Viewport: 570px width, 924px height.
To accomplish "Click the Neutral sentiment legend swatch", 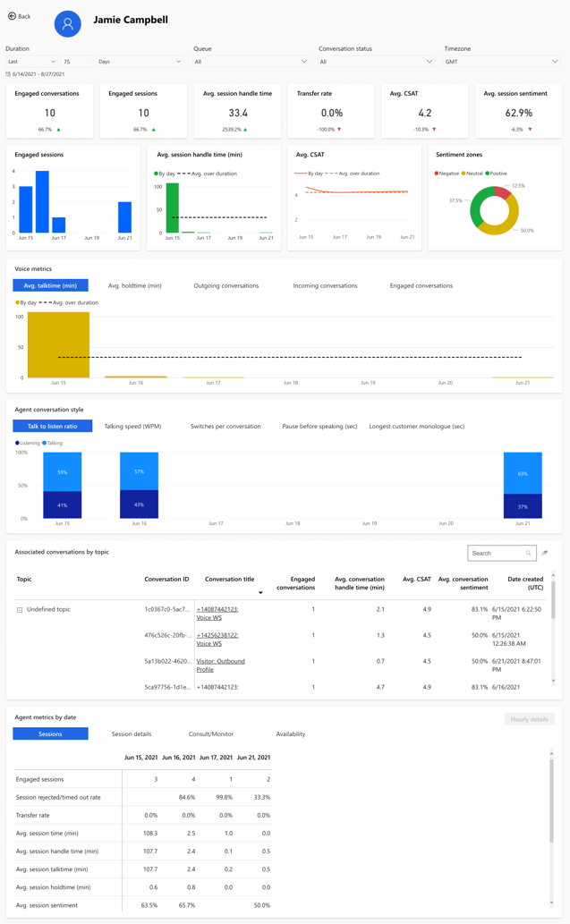I will coord(464,174).
